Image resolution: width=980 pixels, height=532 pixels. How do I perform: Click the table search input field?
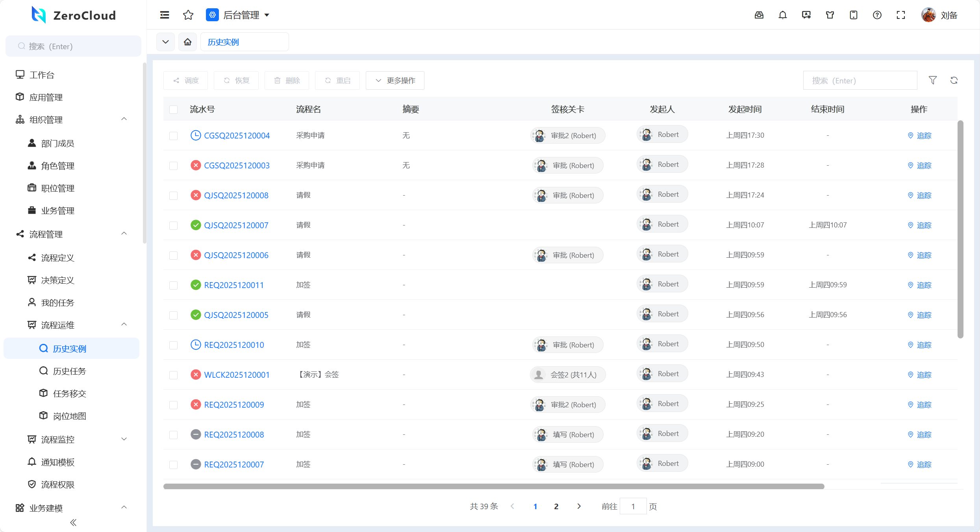[x=860, y=80]
